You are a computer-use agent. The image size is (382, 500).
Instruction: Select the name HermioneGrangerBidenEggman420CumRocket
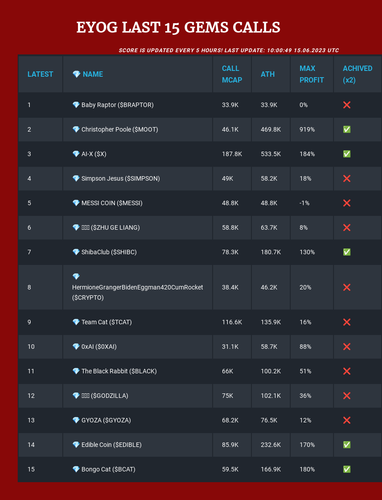pyautogui.click(x=137, y=287)
